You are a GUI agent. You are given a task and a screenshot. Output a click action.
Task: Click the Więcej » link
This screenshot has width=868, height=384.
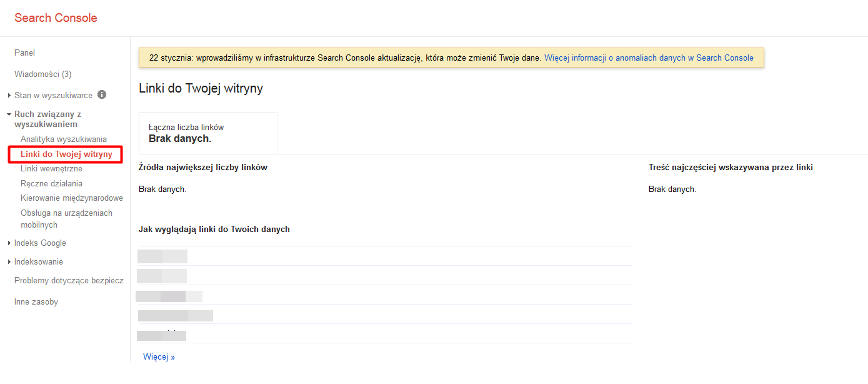tap(159, 356)
